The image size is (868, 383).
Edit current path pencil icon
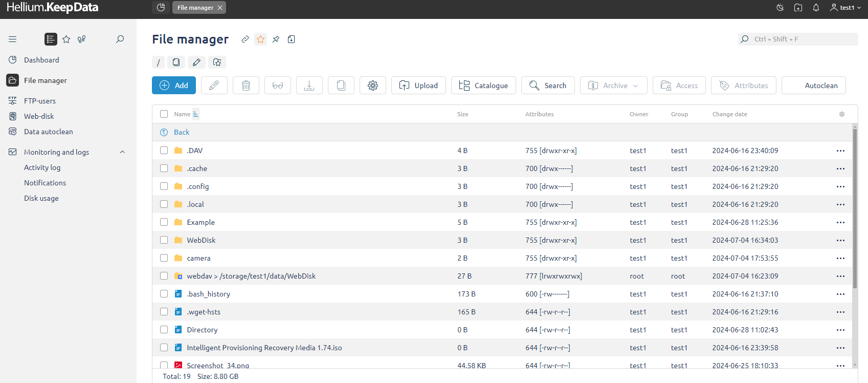pos(196,62)
